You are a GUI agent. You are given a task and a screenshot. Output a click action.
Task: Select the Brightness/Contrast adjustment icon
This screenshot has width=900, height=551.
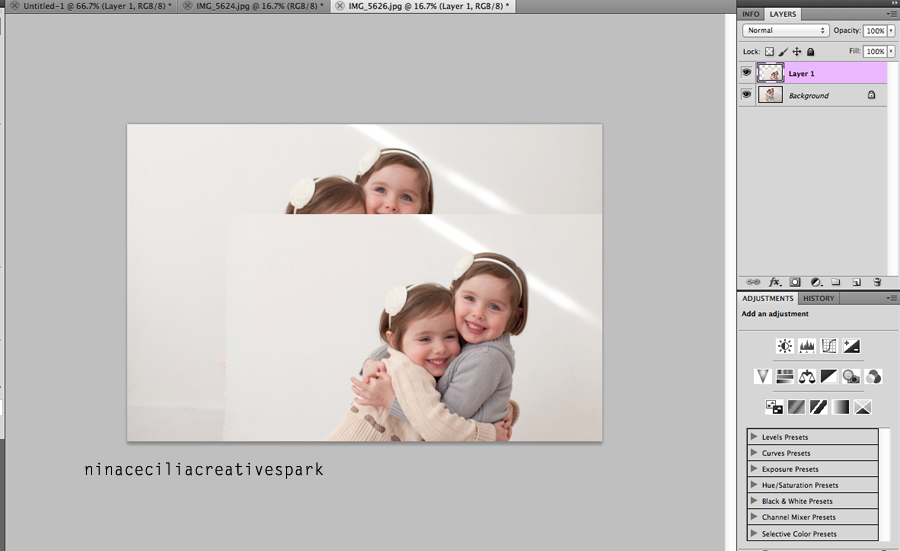click(x=785, y=346)
